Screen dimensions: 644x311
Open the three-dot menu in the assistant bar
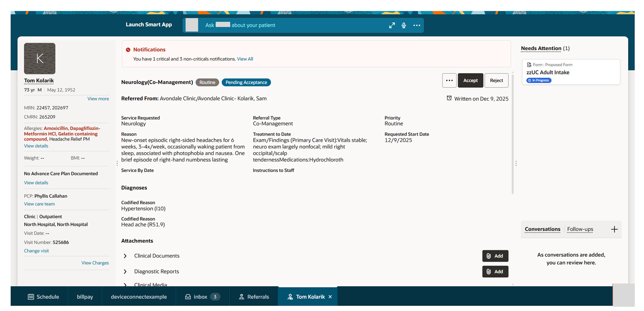(417, 25)
